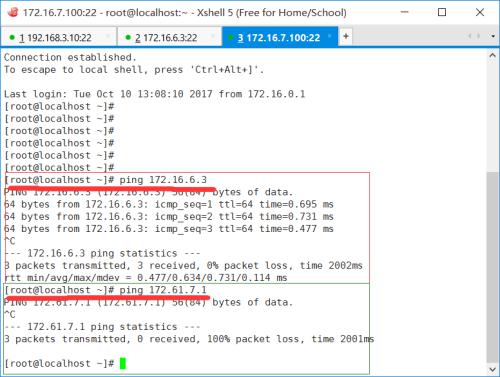Screen dimensions: 500x377
Task: Click the 'Last login: Tue Oct 10' line
Action: click(x=155, y=94)
